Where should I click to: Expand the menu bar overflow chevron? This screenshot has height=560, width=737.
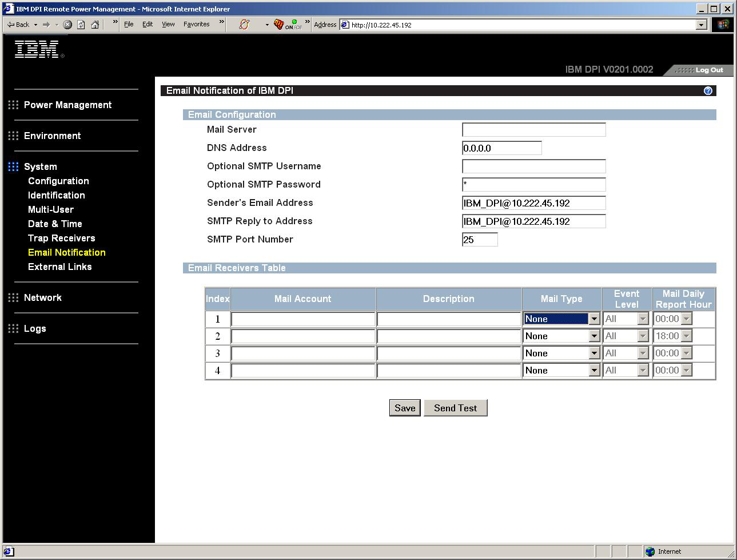pyautogui.click(x=221, y=23)
